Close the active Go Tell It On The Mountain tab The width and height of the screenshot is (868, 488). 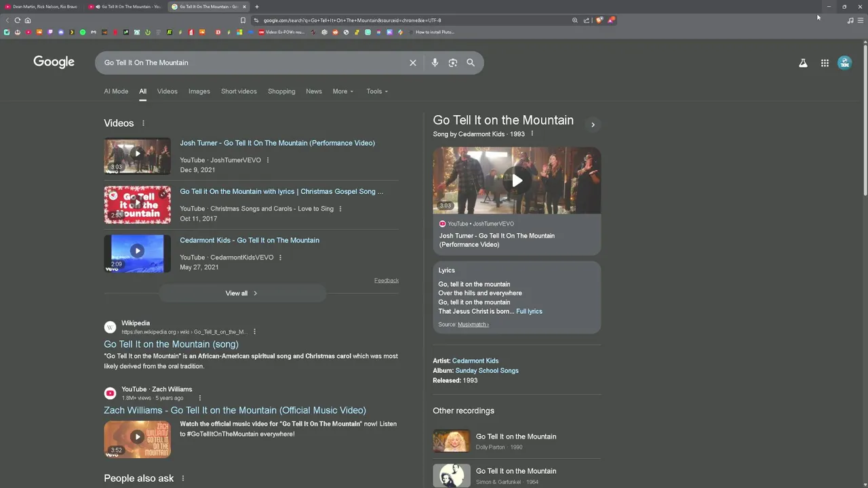point(244,7)
